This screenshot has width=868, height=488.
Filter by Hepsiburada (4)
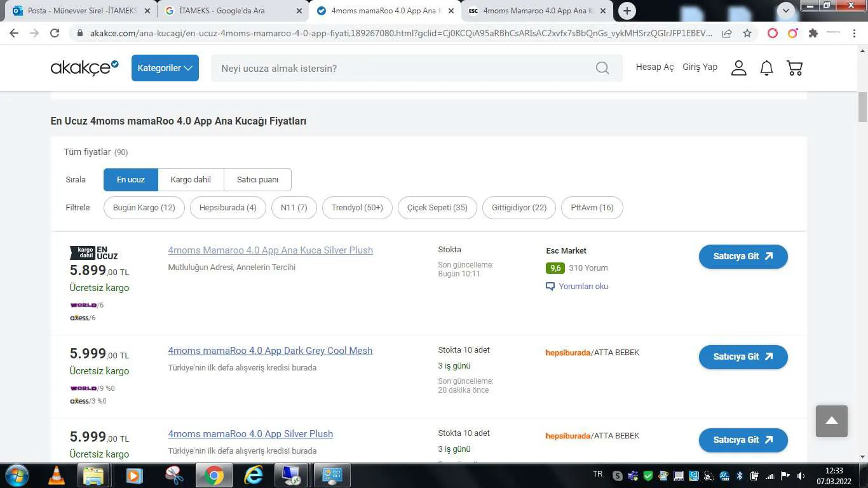tap(228, 208)
